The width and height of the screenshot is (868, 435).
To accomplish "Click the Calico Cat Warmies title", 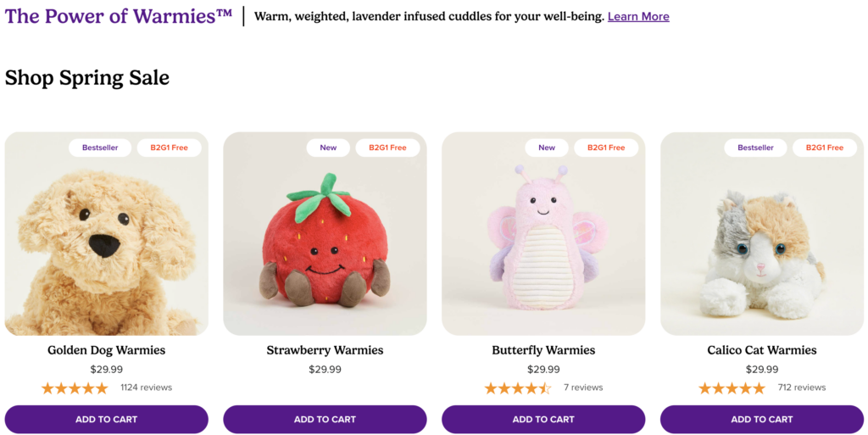I will coord(762,350).
